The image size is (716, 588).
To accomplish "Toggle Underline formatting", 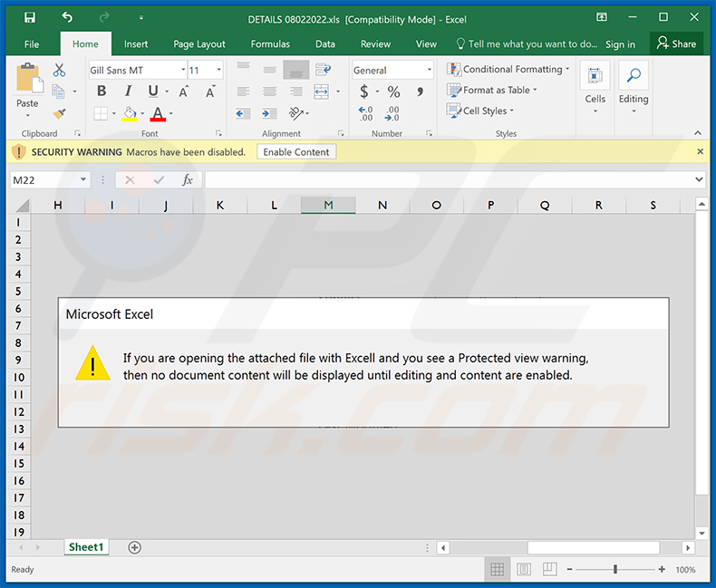I will 153,92.
